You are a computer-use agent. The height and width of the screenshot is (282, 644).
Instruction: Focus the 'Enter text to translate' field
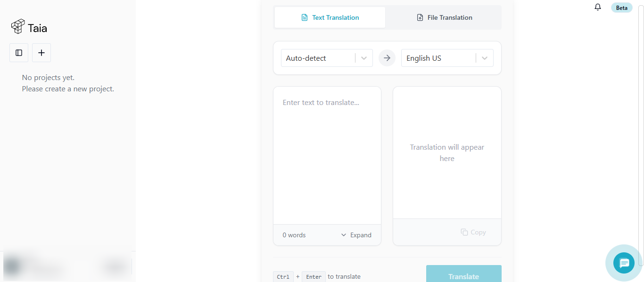pos(327,155)
